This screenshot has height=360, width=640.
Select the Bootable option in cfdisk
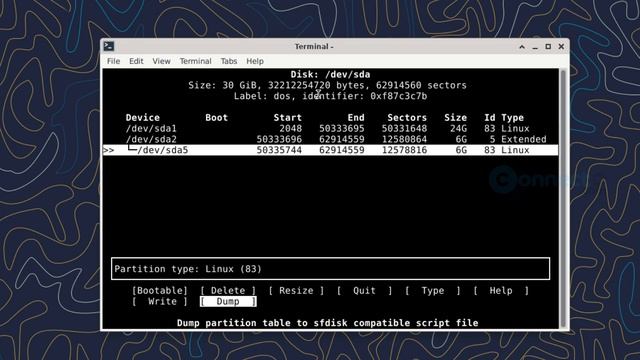[x=160, y=291]
